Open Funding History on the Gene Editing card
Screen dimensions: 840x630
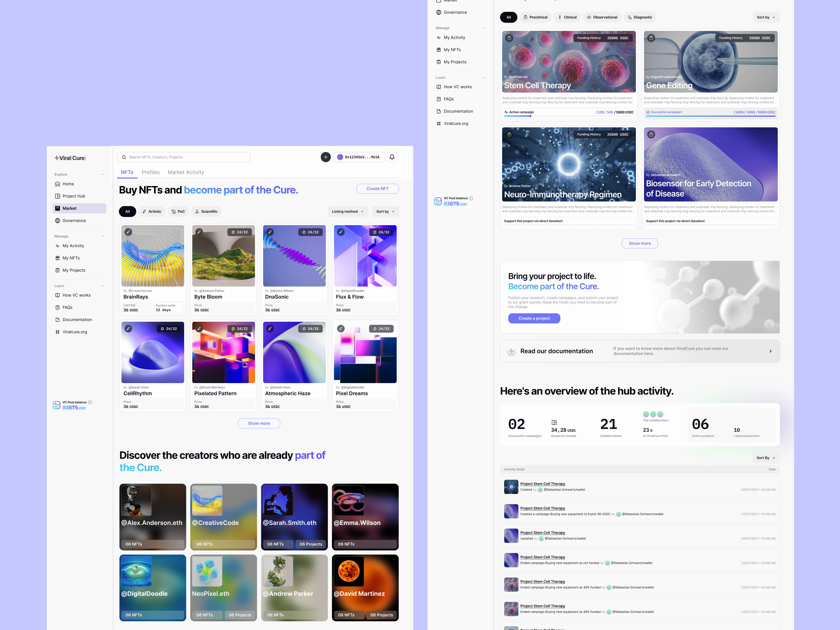tap(745, 38)
